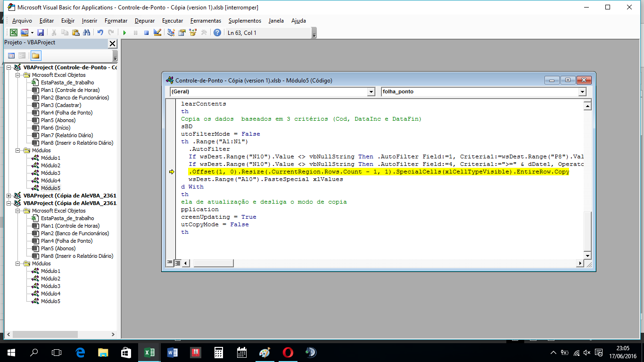The height and width of the screenshot is (362, 644).
Task: Click the code window vertical scroll-down arrow
Action: [x=587, y=255]
